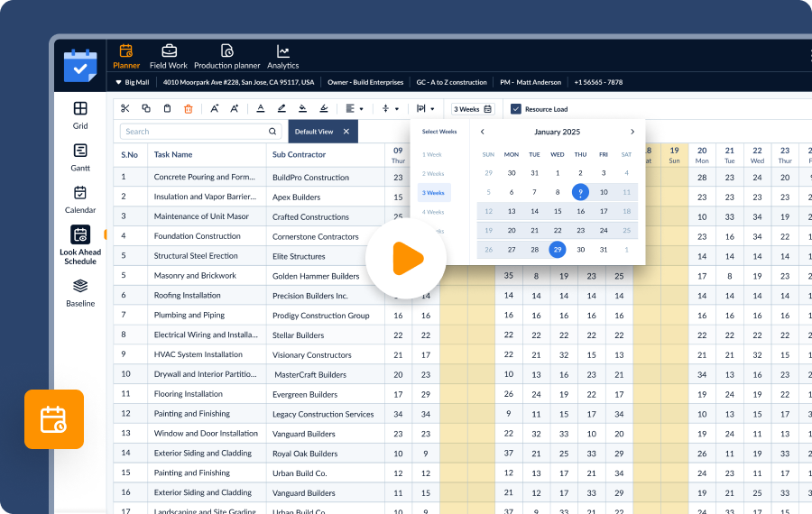812x514 pixels.
Task: Open the text alignment dropdown
Action: [x=355, y=109]
